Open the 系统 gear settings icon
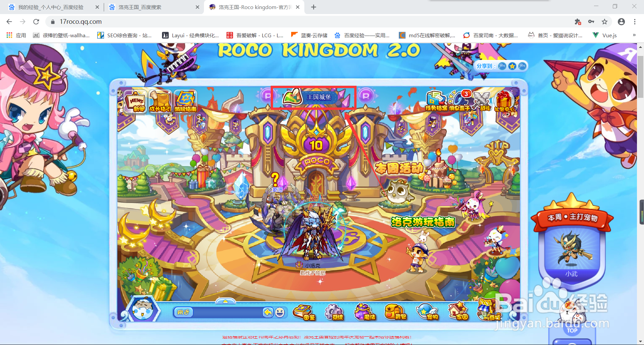The width and height of the screenshot is (644, 345). click(334, 313)
